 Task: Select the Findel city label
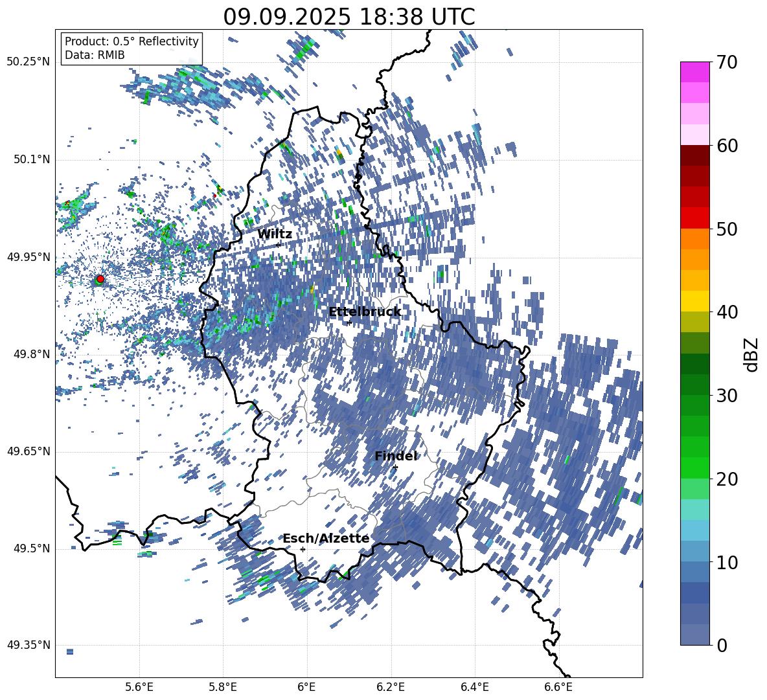pyautogui.click(x=396, y=456)
